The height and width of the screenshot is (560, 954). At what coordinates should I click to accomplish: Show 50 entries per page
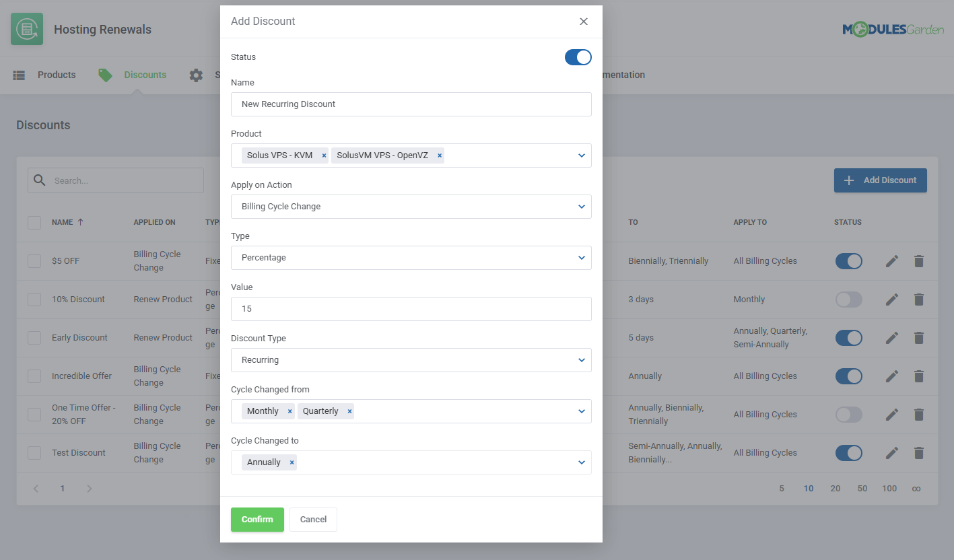[862, 489]
